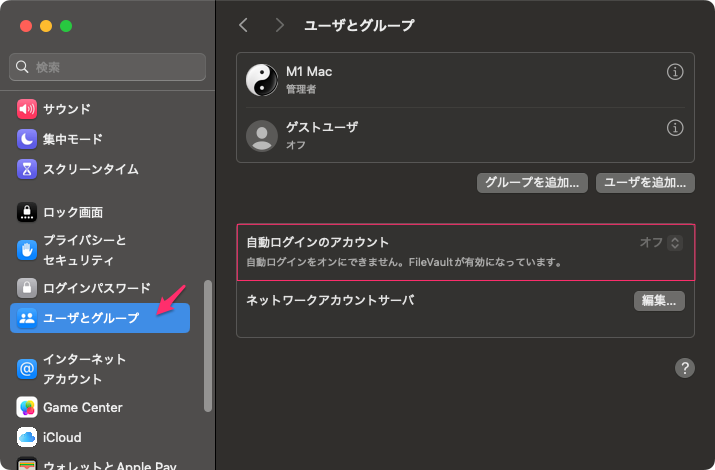Open Game Center in sidebar
715x470 pixels.
pos(82,407)
